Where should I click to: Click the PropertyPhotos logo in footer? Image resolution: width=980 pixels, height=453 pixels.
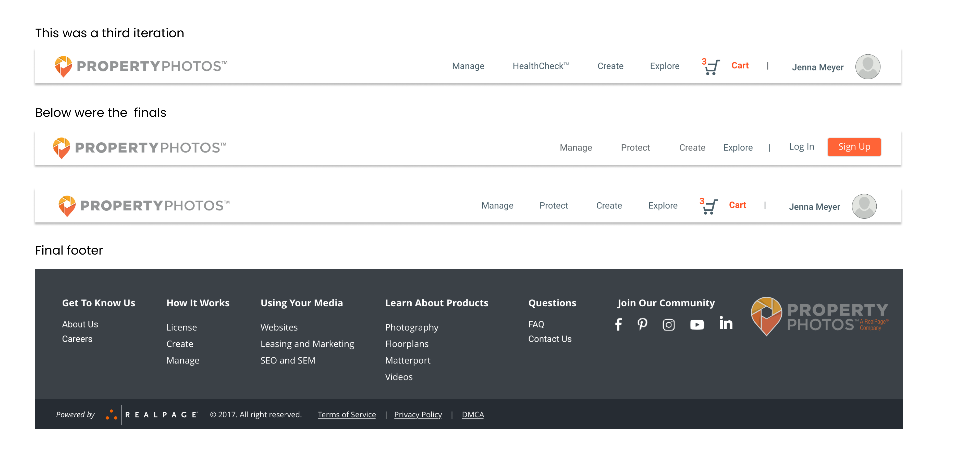click(819, 317)
